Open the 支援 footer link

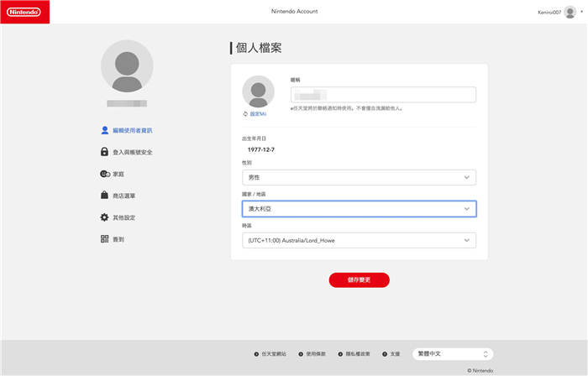click(396, 354)
